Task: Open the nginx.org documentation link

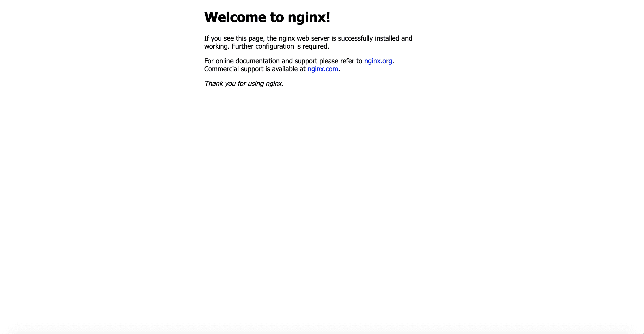Action: [x=378, y=61]
